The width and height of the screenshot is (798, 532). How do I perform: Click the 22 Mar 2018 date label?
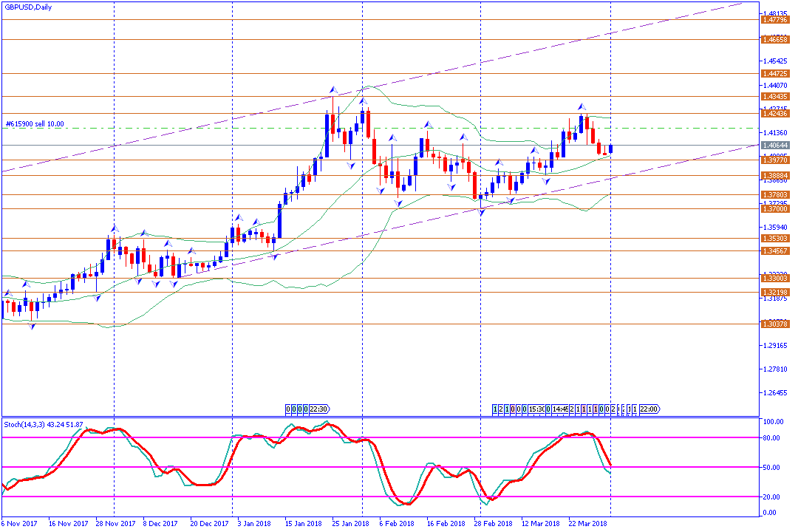click(588, 523)
